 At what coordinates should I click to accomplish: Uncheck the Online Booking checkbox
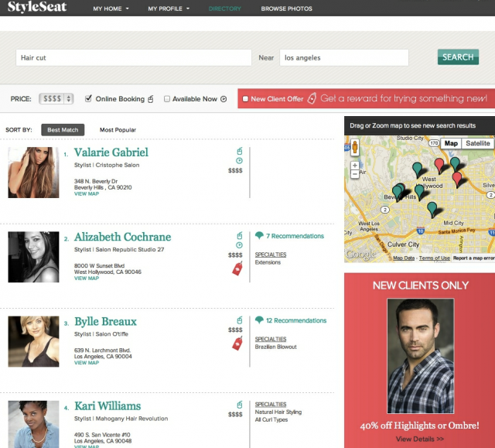(x=88, y=98)
